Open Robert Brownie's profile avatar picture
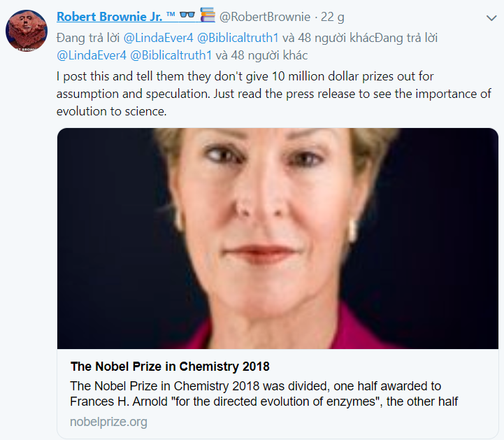 pyautogui.click(x=27, y=31)
